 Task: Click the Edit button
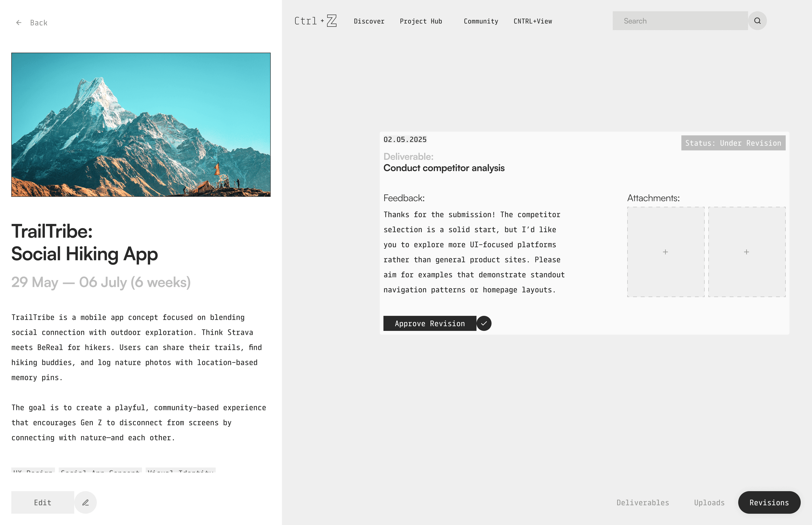pos(43,502)
